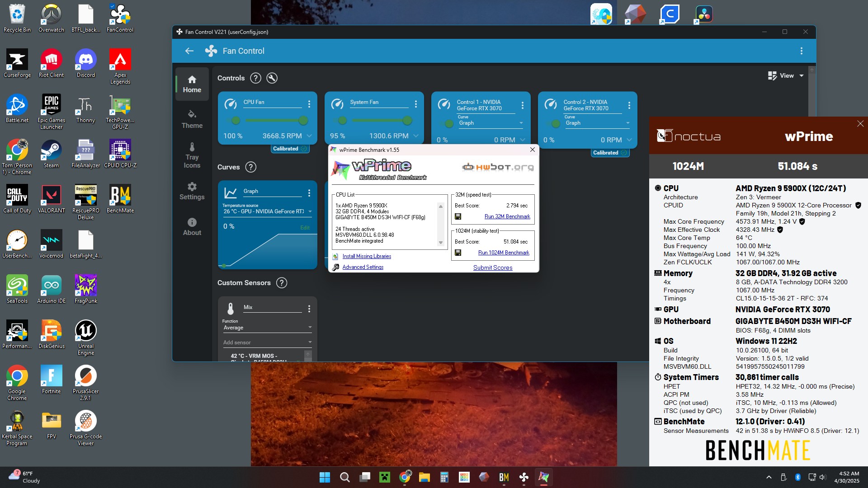Screen dimensions: 868x488
Task: Open the Add sensor dropdown
Action: coord(268,343)
